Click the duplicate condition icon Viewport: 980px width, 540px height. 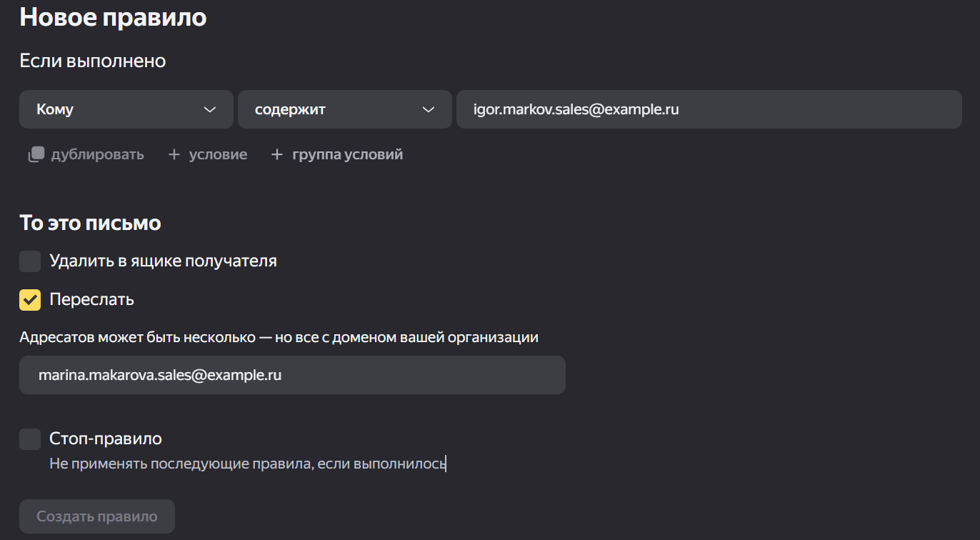pyautogui.click(x=36, y=154)
